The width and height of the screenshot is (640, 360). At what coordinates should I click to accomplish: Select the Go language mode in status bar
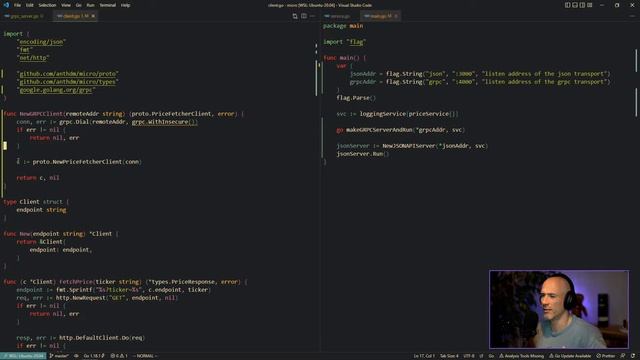[x=491, y=356]
